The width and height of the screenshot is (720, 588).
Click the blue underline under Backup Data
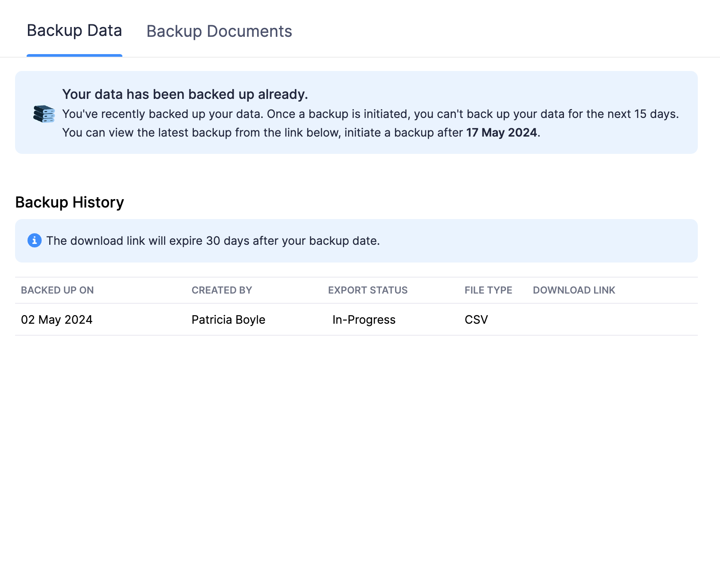pos(74,55)
